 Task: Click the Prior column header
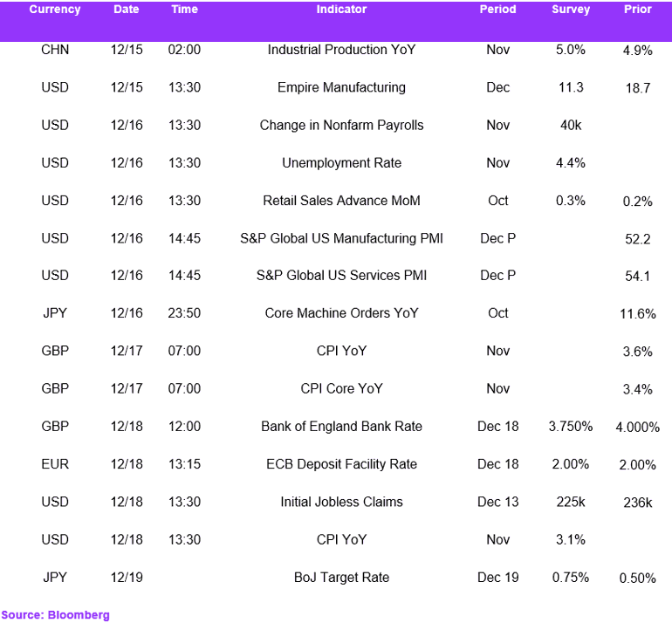point(638,10)
